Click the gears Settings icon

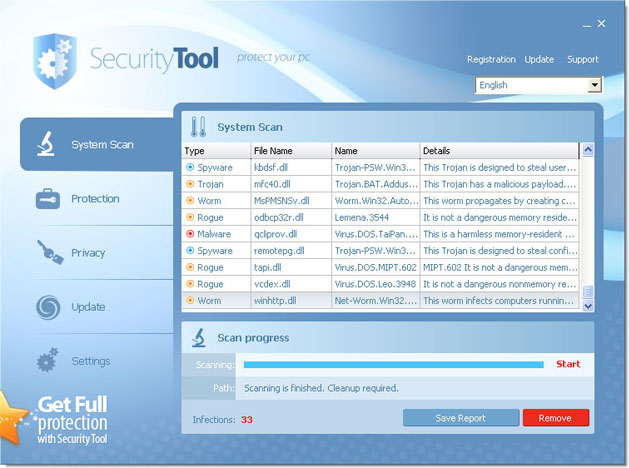click(47, 360)
